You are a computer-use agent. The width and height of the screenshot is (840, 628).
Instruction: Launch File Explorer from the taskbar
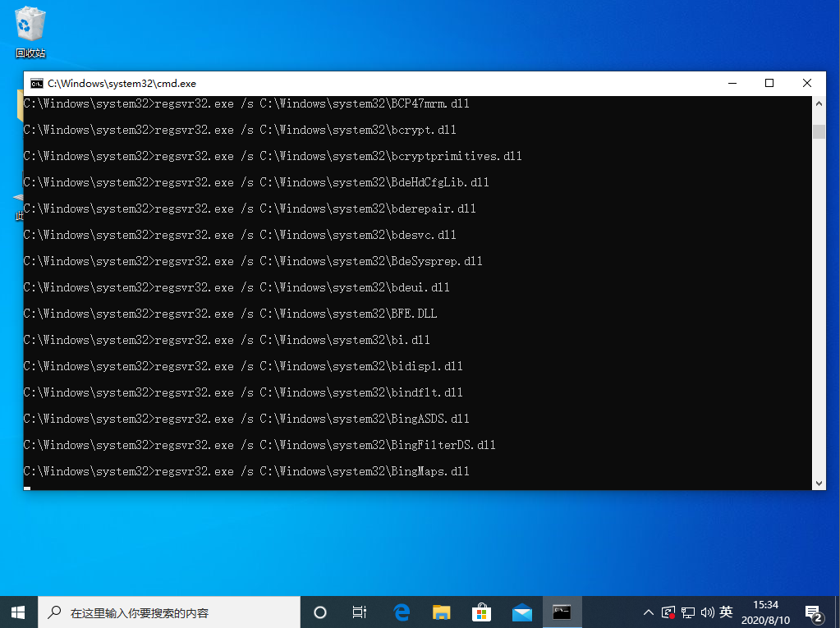point(442,612)
